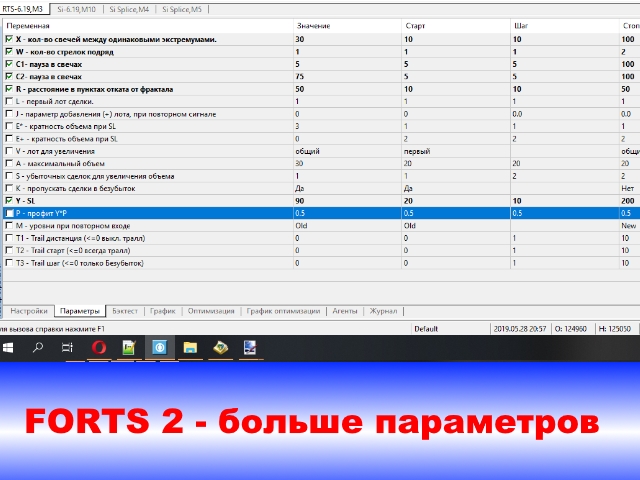This screenshot has width=640, height=480.
Task: Select value 75 of C2 parameter
Action: coord(300,76)
